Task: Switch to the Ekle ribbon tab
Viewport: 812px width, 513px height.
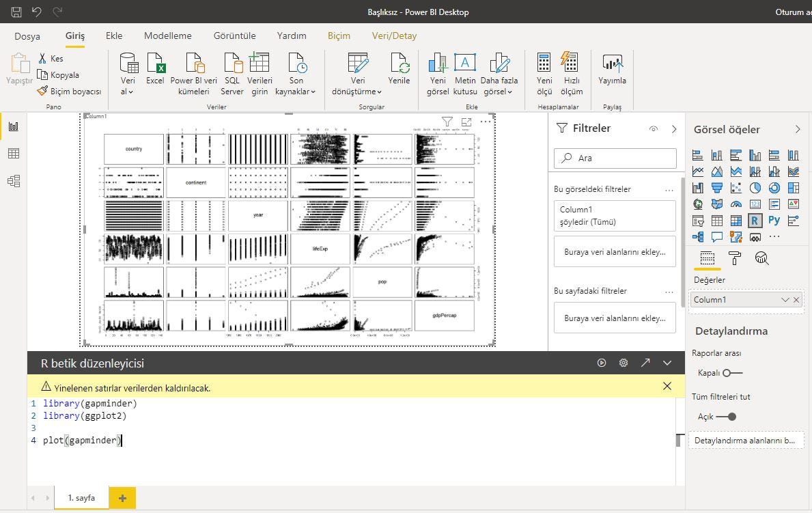Action: 113,36
